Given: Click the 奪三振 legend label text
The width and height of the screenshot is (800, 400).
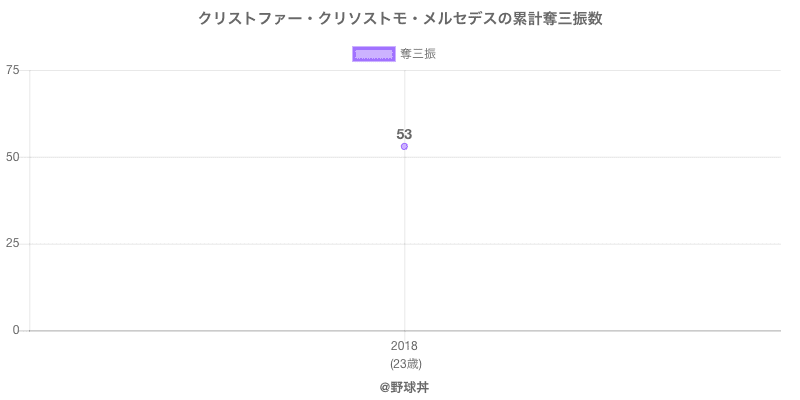Looking at the screenshot, I should tap(418, 54).
